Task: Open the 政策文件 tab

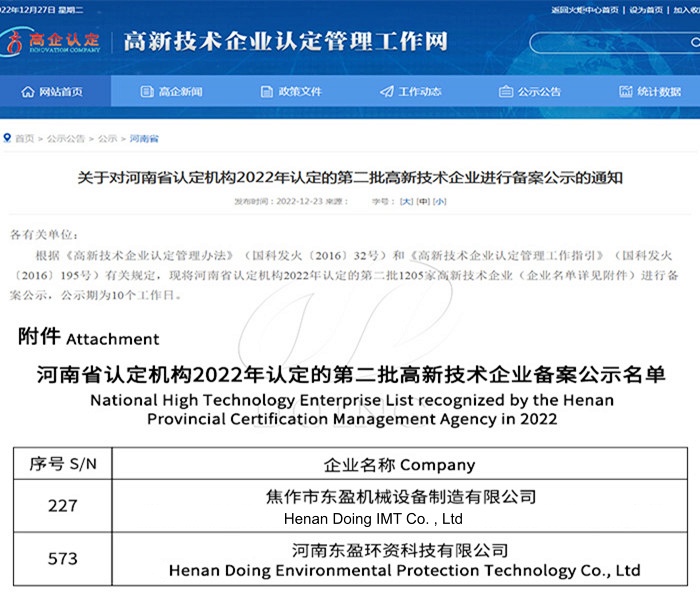Action: [x=291, y=92]
